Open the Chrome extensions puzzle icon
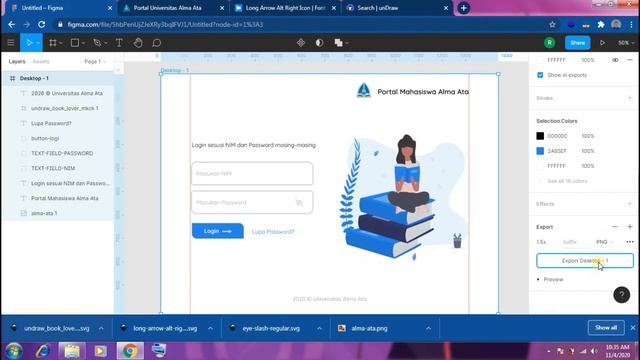 coord(601,24)
